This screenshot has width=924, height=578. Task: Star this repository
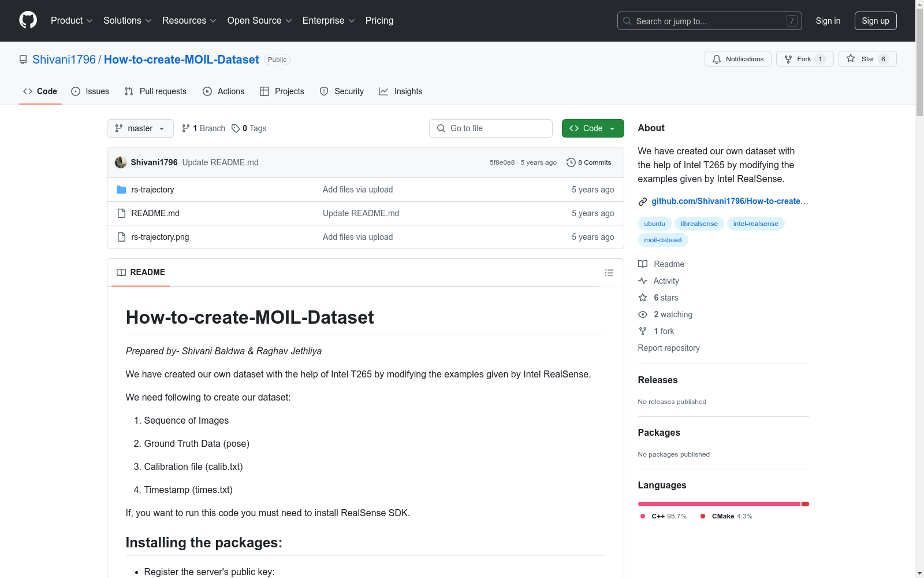(x=867, y=59)
